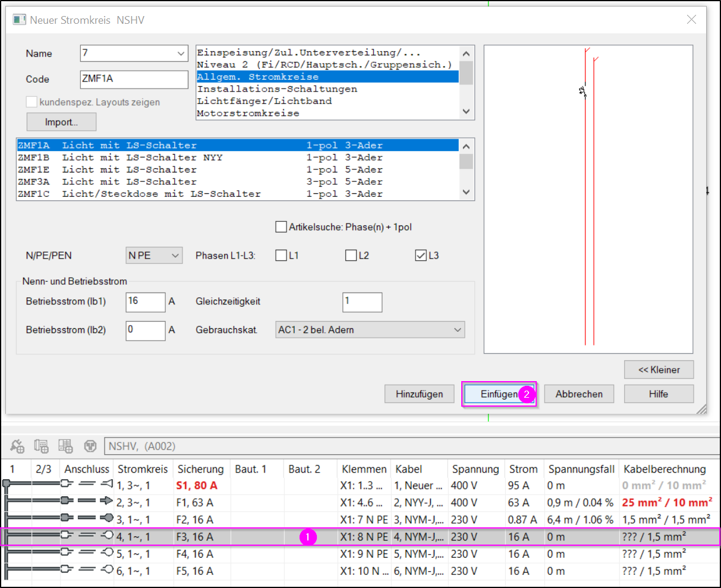
Task: Open the N/PE/PEN dropdown
Action: (x=154, y=255)
